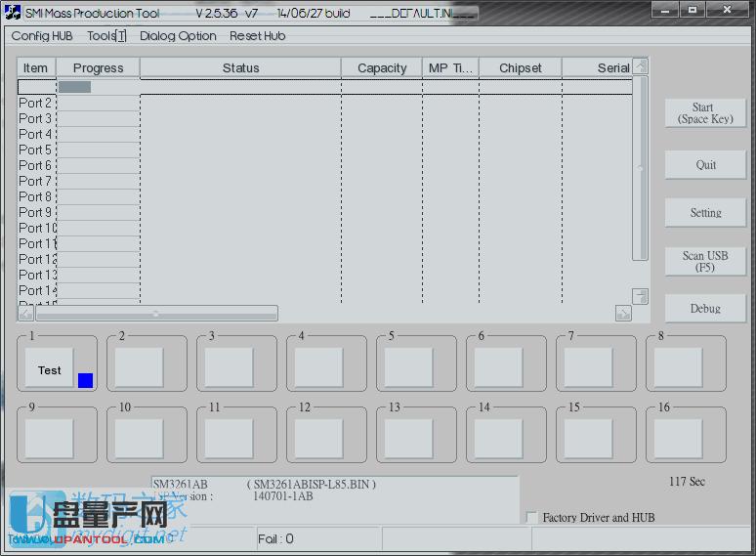Screen dimensions: 756x556
Task: Open the Dialog Option menu
Action: pyautogui.click(x=178, y=36)
